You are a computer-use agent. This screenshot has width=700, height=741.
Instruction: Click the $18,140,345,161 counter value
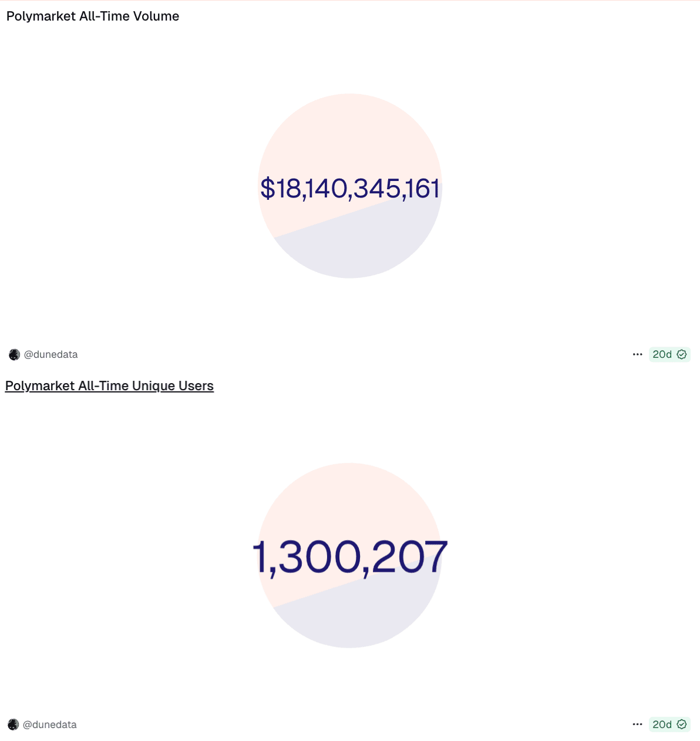click(x=350, y=189)
